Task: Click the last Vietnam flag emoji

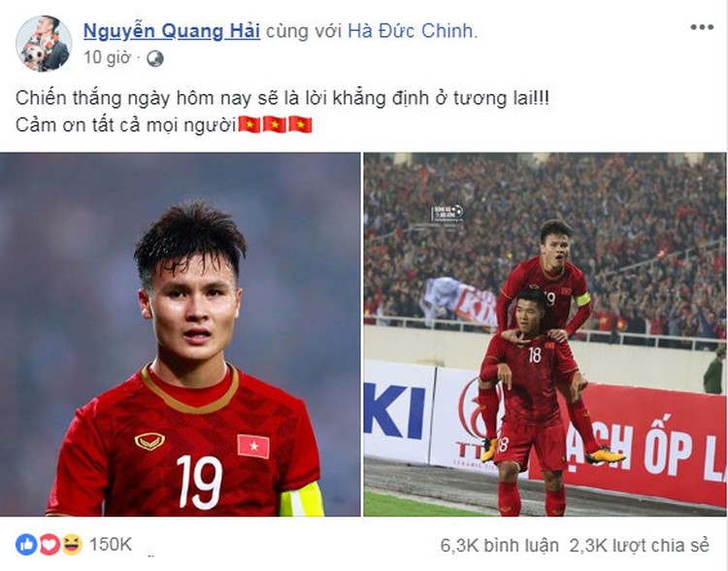Action: point(300,124)
